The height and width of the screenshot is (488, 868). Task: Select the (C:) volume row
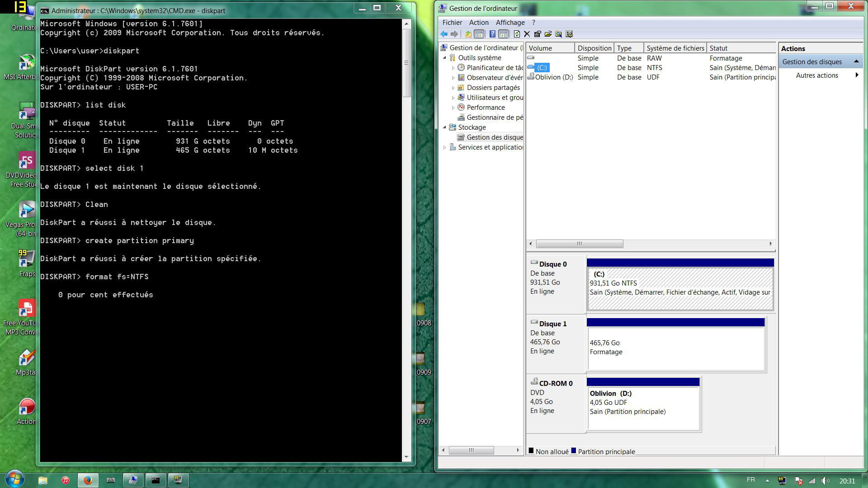pyautogui.click(x=651, y=68)
